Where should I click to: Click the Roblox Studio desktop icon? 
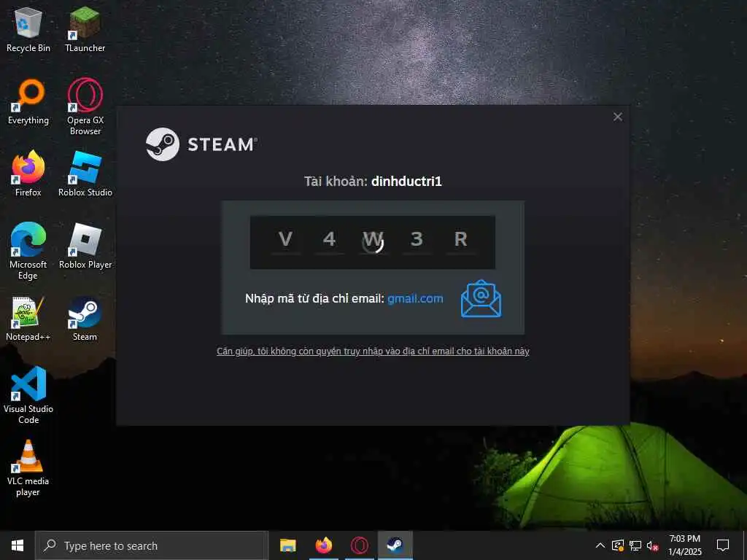point(85,174)
